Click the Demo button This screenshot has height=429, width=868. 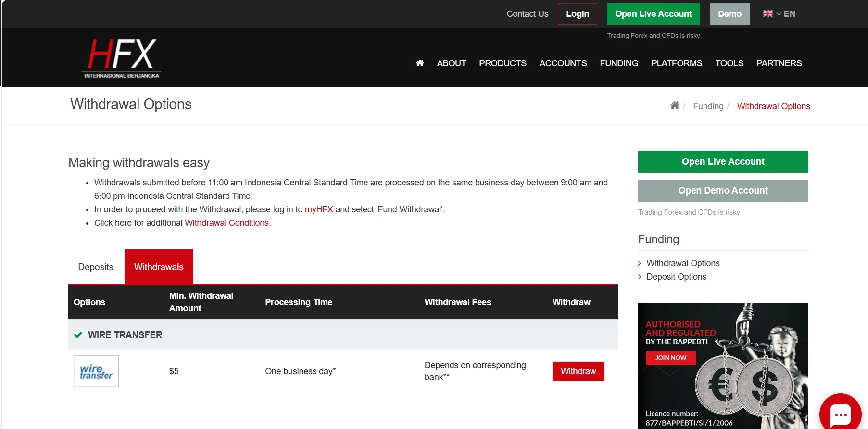pyautogui.click(x=730, y=14)
